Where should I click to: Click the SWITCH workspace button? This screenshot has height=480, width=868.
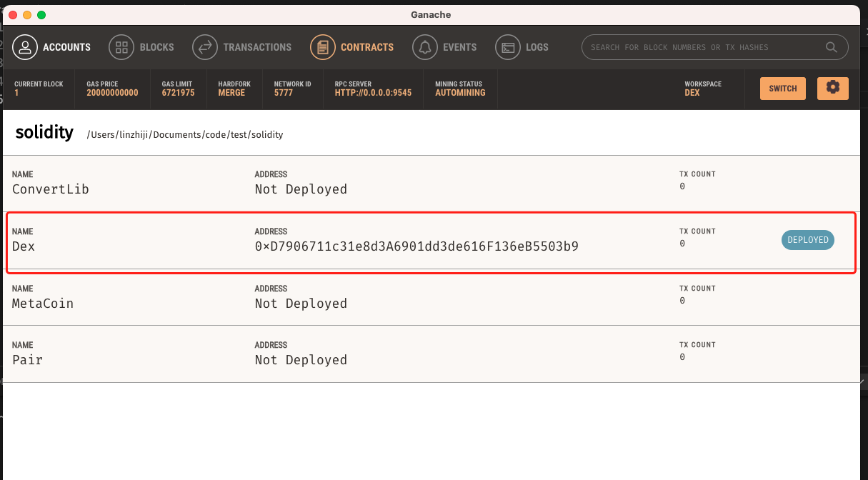(783, 89)
